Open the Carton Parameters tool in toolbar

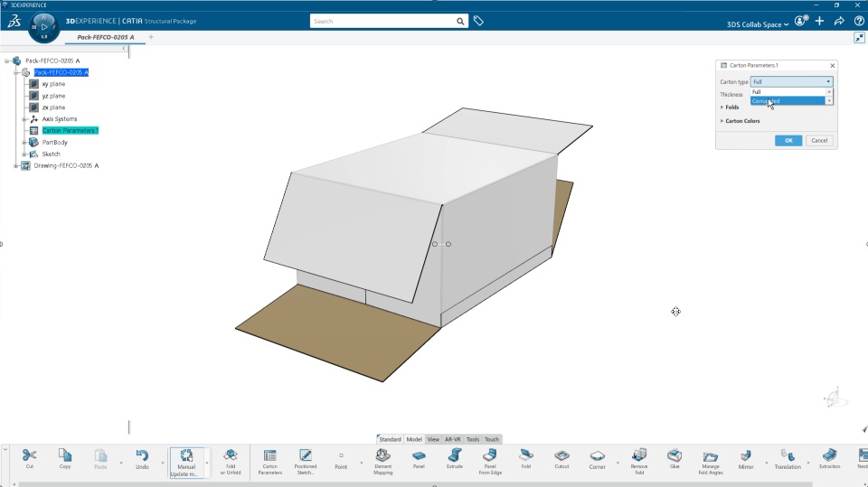click(270, 462)
